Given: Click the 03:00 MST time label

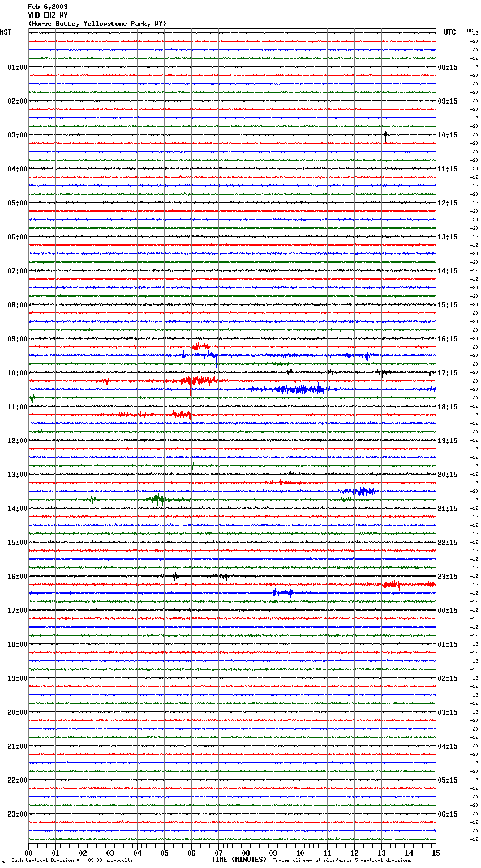Looking at the screenshot, I should click(x=18, y=135).
